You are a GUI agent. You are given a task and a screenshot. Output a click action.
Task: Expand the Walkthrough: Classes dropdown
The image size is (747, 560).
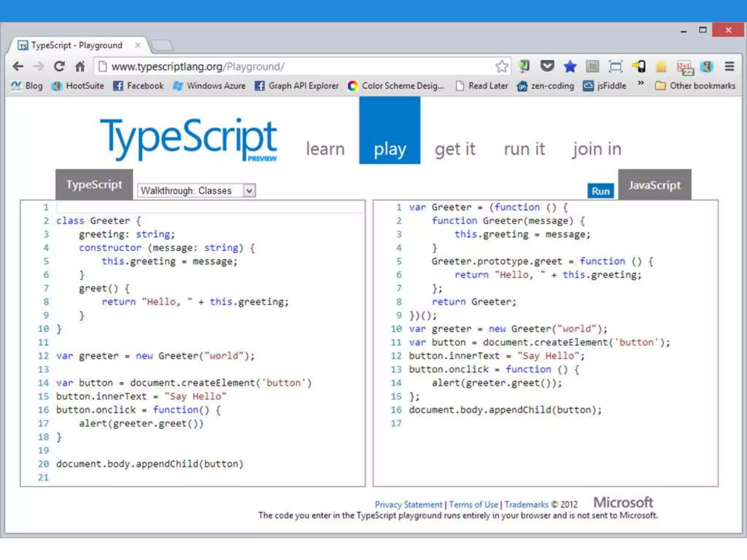(x=249, y=190)
